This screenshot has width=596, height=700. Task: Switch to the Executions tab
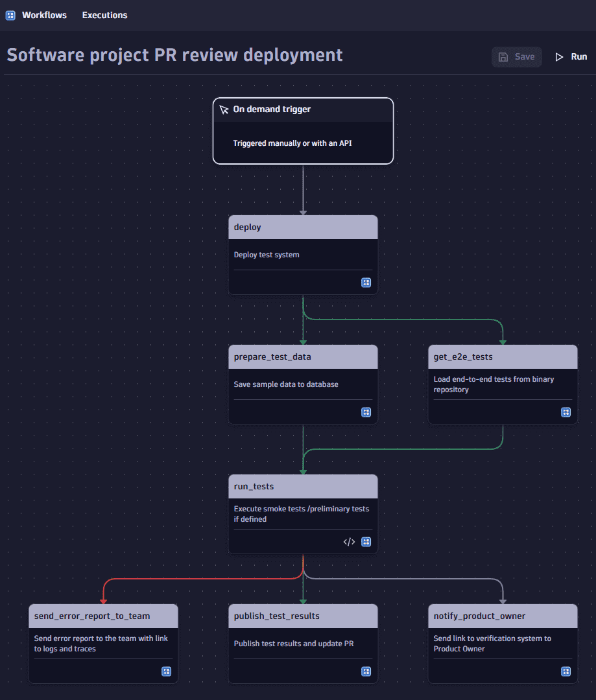tap(104, 15)
